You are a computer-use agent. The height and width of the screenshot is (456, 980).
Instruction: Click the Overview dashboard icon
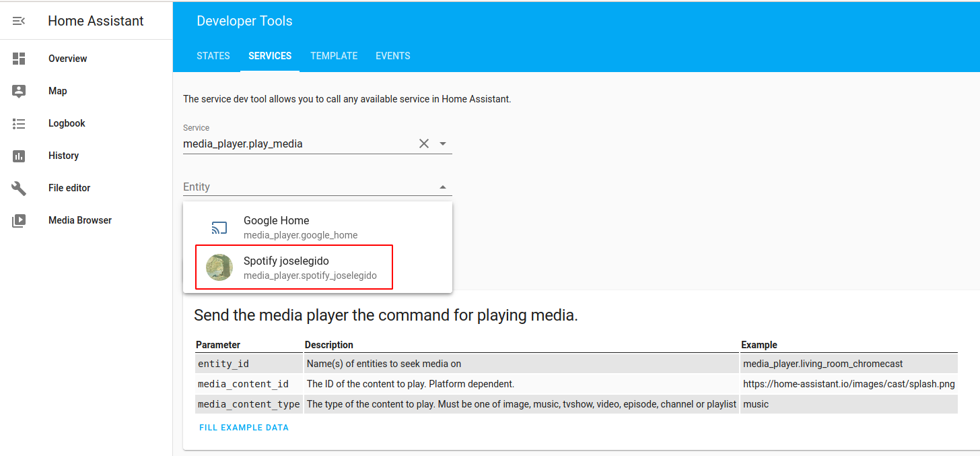[19, 59]
